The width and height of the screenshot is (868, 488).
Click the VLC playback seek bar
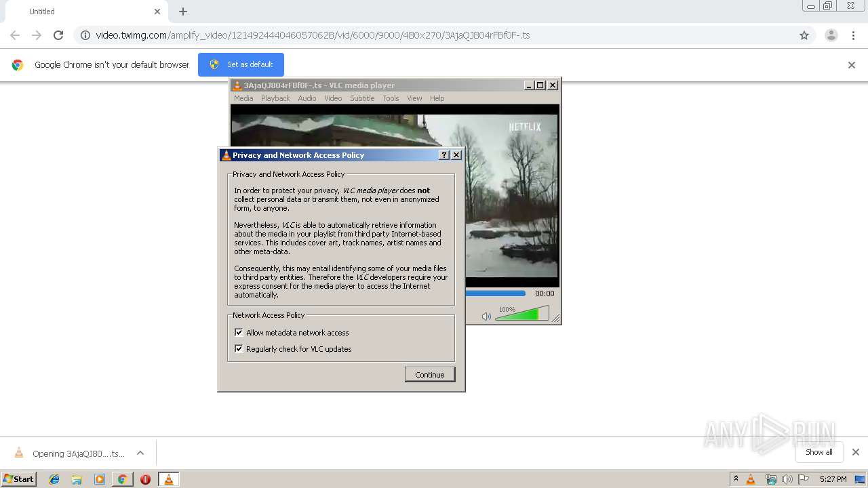click(x=495, y=293)
